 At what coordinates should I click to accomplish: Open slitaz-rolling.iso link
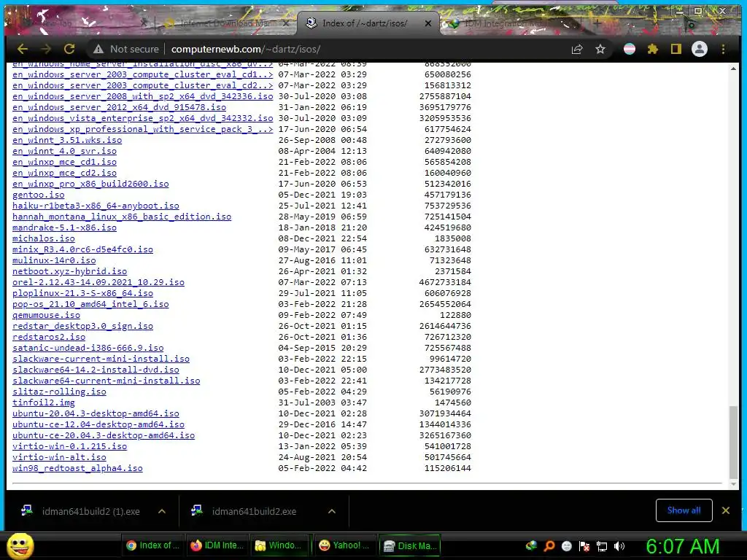(59, 392)
